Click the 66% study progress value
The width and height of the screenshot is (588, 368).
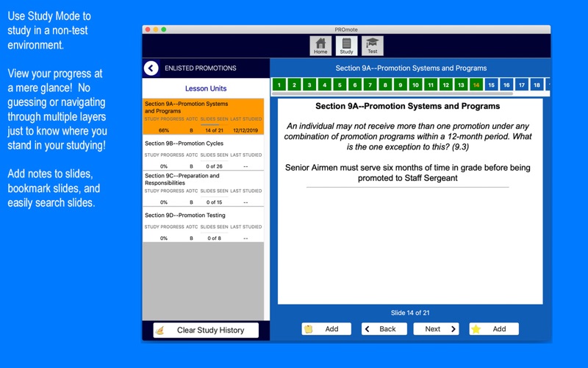pyautogui.click(x=164, y=130)
